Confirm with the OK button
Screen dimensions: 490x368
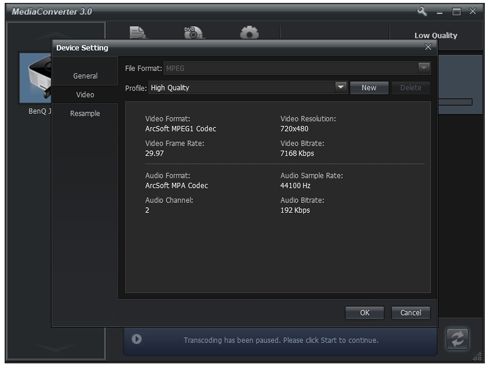[x=365, y=313]
